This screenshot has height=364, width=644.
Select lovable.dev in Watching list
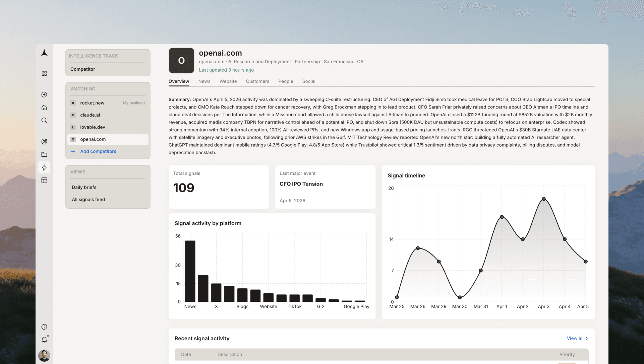[93, 127]
